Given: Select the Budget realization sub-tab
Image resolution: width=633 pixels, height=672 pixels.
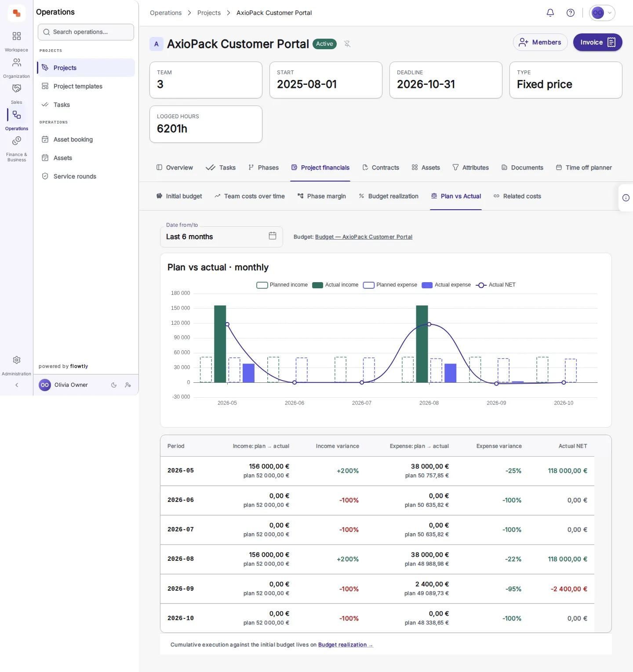Looking at the screenshot, I should pyautogui.click(x=389, y=196).
